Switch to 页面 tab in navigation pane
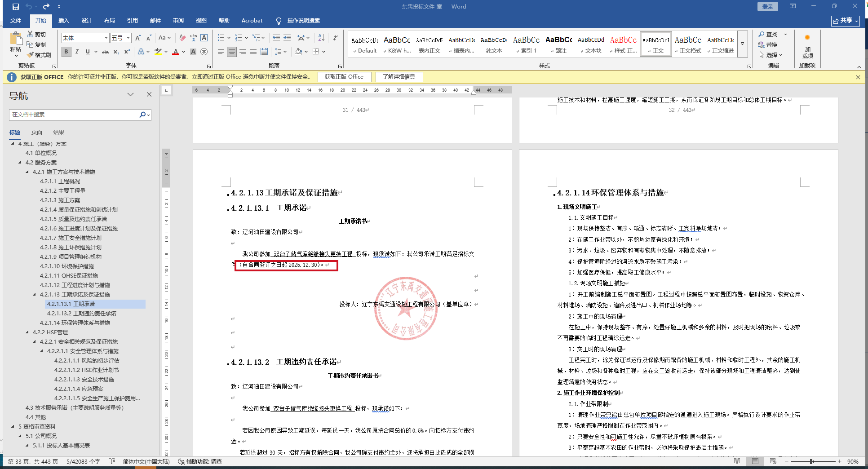Image resolution: width=868 pixels, height=469 pixels. [x=37, y=133]
